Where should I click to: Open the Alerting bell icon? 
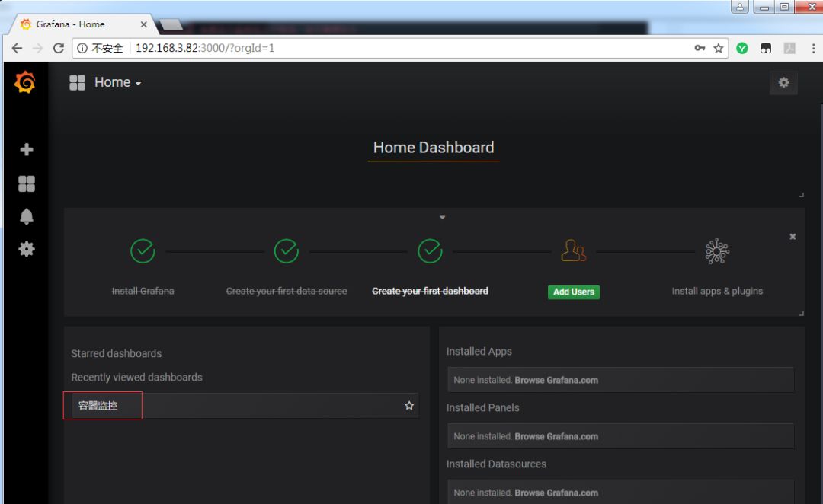26,216
